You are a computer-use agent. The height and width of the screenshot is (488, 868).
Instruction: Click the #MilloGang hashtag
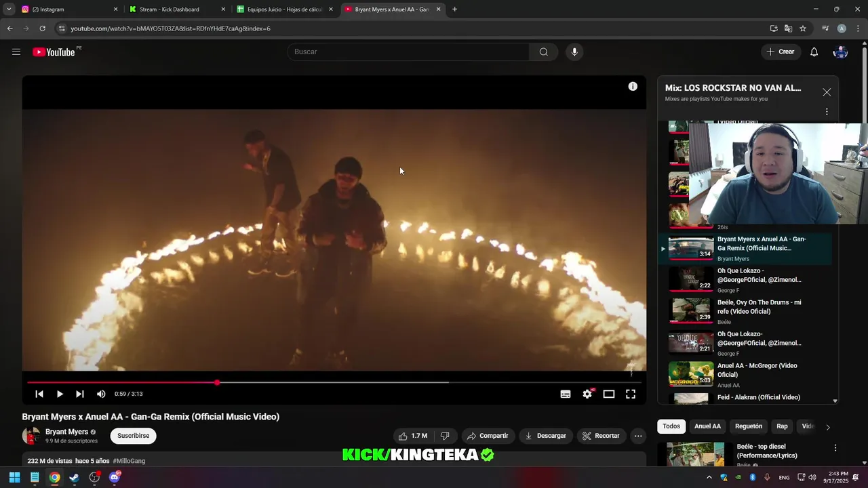(x=129, y=461)
